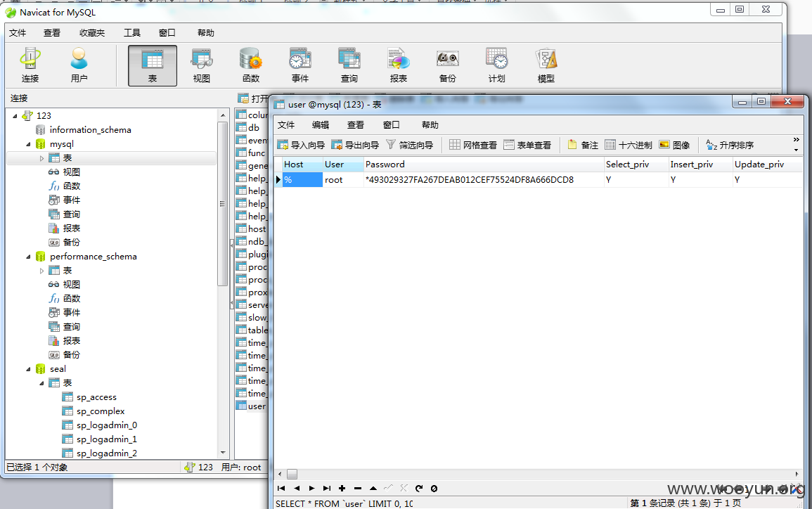Select the 表 tables toolbar button
This screenshot has height=509, width=812.
coord(153,65)
